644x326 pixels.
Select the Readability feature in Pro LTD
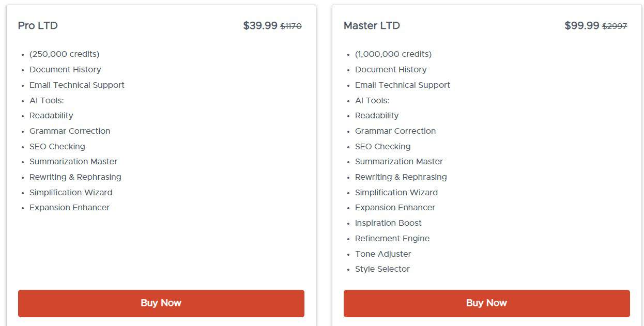[x=51, y=115]
